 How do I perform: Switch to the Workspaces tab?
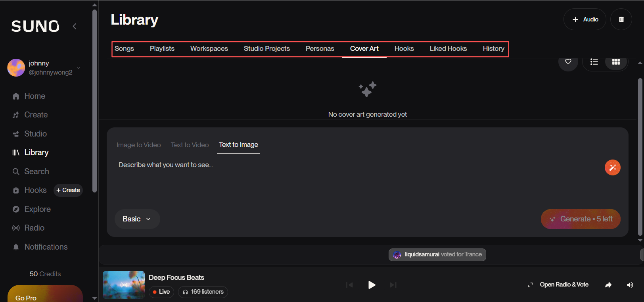click(209, 48)
